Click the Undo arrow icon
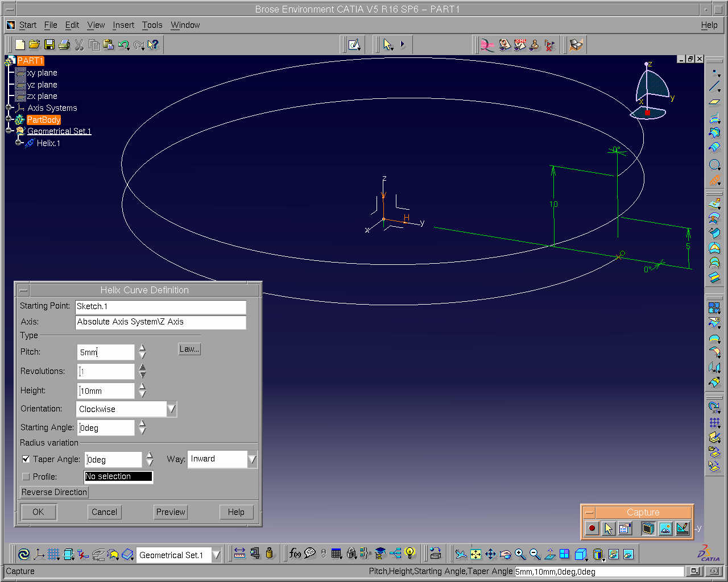The width and height of the screenshot is (728, 582). 123,44
